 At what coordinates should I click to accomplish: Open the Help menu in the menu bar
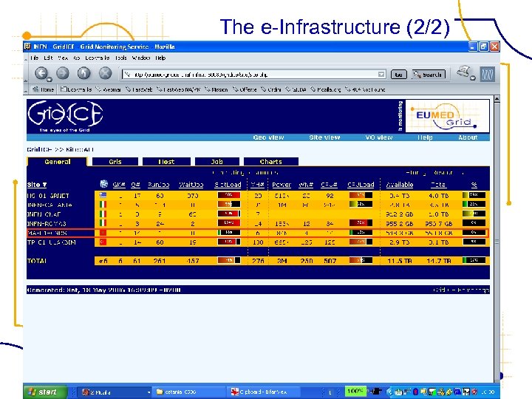[160, 58]
